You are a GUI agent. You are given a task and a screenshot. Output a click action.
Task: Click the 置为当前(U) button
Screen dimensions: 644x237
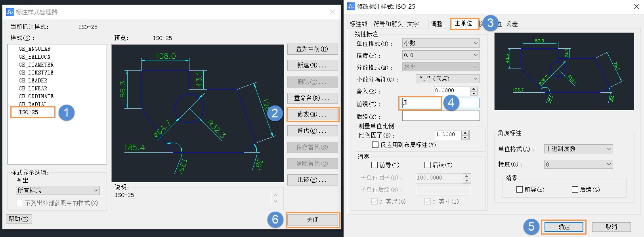point(312,49)
